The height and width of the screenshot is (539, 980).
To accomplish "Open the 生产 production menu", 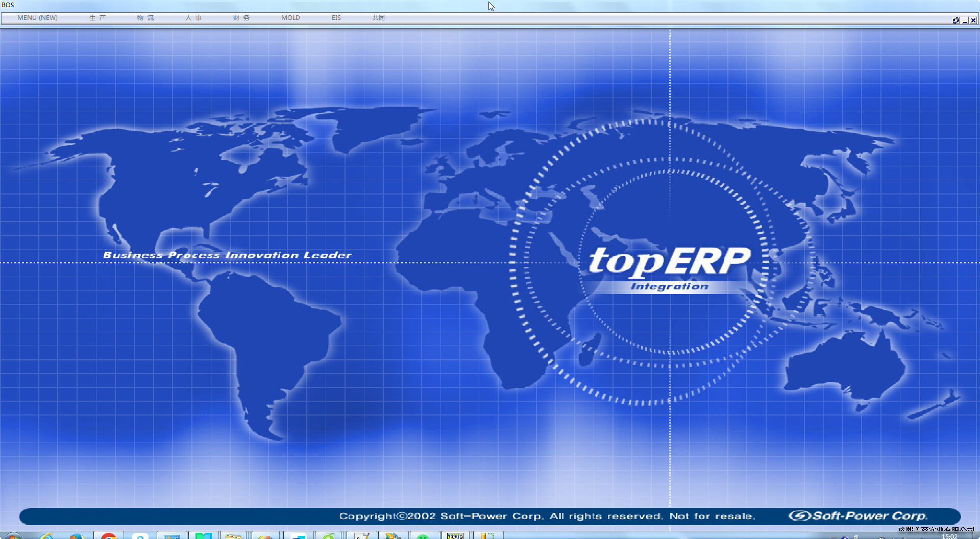I will click(x=97, y=17).
